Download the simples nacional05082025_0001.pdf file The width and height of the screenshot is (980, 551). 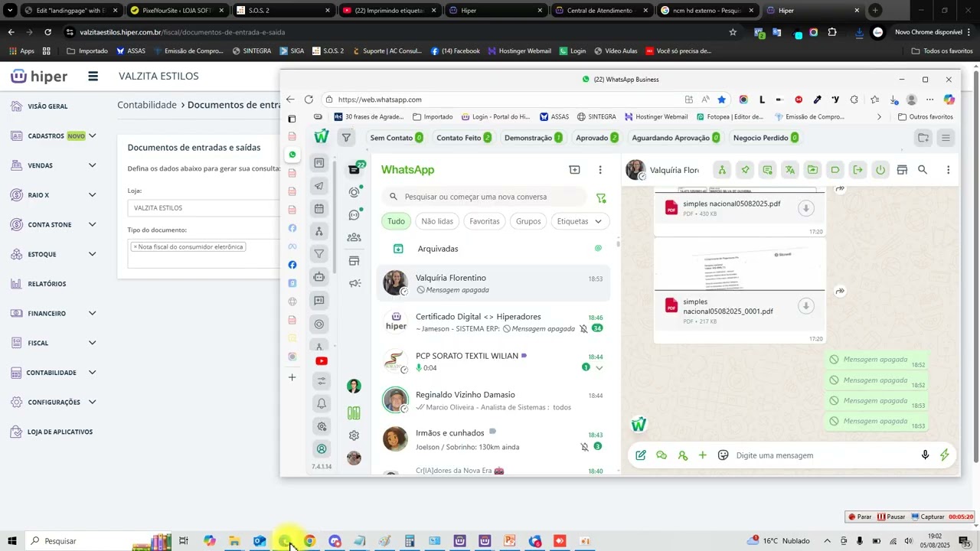click(805, 306)
